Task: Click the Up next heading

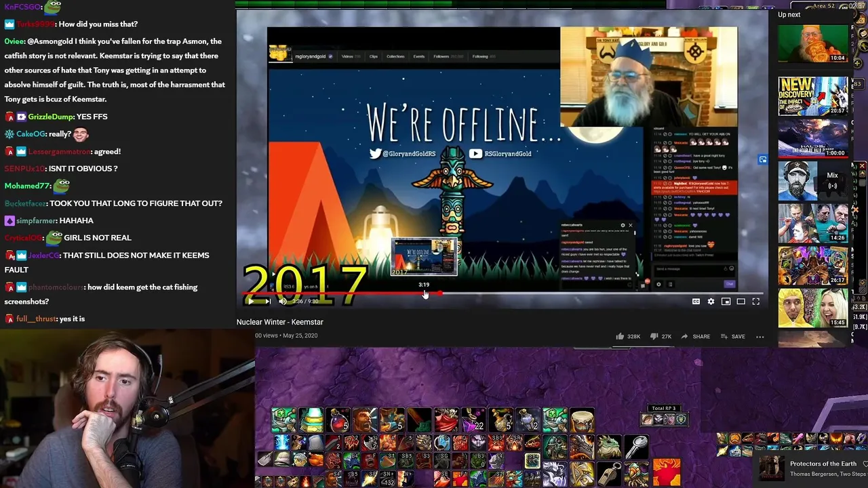Action: [789, 14]
